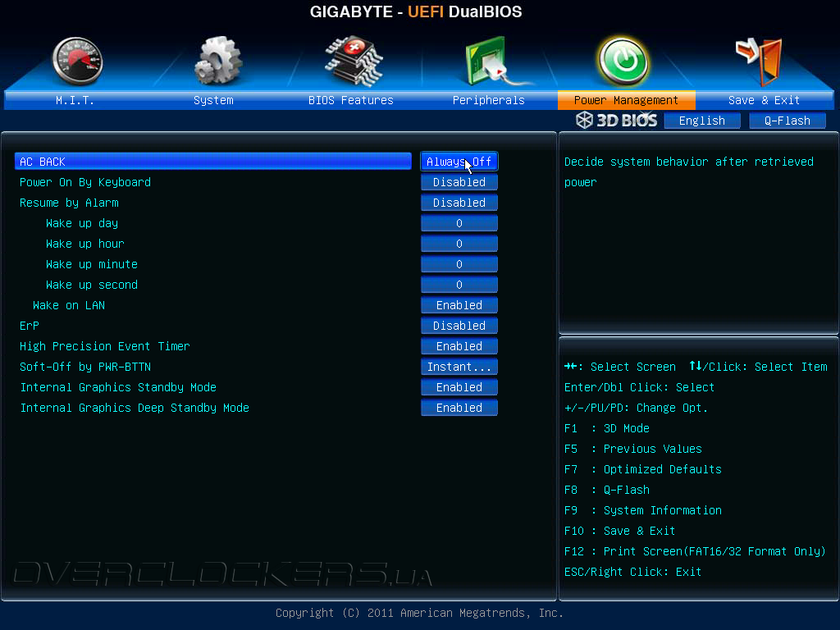Click the BIOS Features chip icon
This screenshot has height=630, width=840.
354,62
